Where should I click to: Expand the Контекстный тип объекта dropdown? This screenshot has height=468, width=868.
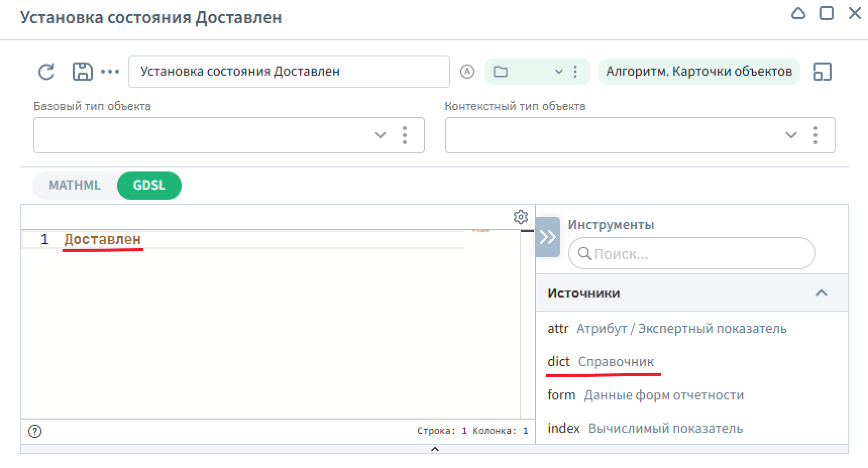791,135
